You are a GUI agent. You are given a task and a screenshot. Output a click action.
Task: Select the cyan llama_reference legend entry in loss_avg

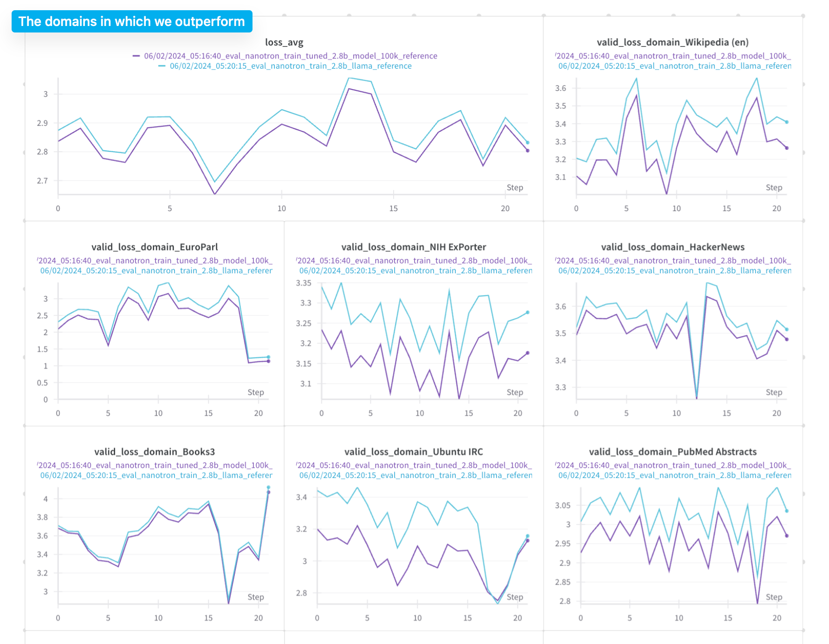click(291, 66)
